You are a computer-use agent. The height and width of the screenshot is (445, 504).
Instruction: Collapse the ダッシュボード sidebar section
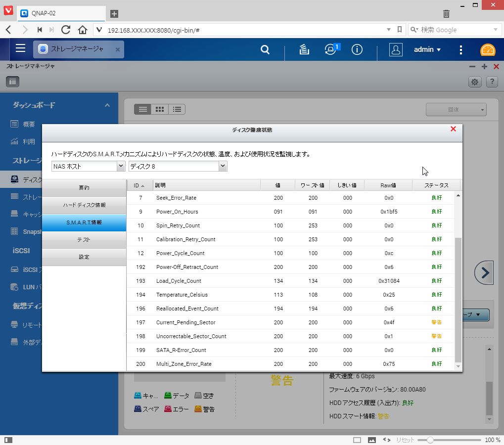click(107, 105)
